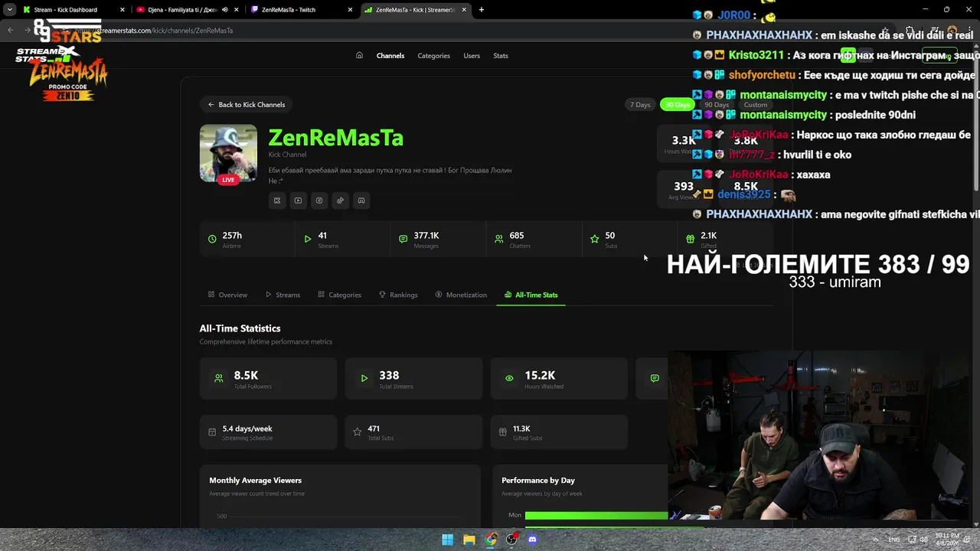Click the Mon bar in Performance by Day
980x551 pixels.
596,516
